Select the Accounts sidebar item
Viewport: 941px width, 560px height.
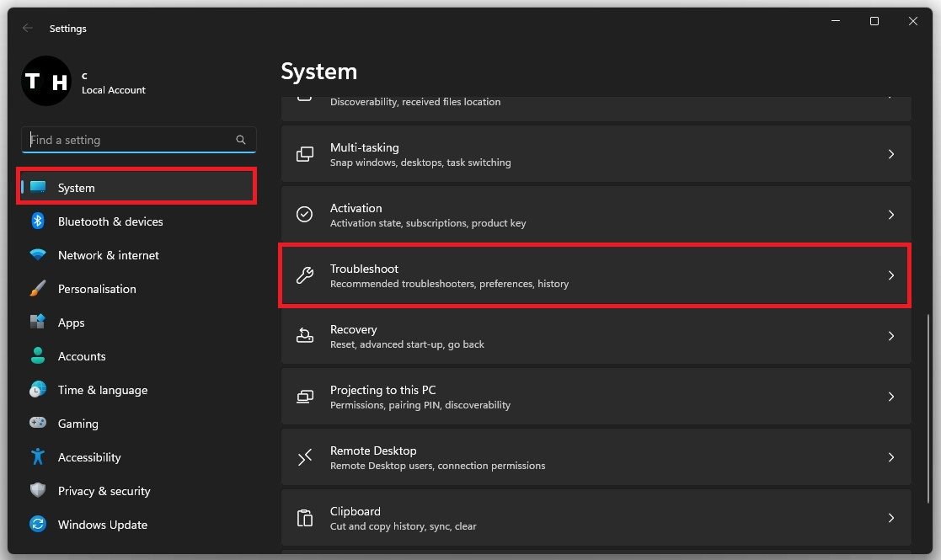pos(82,356)
